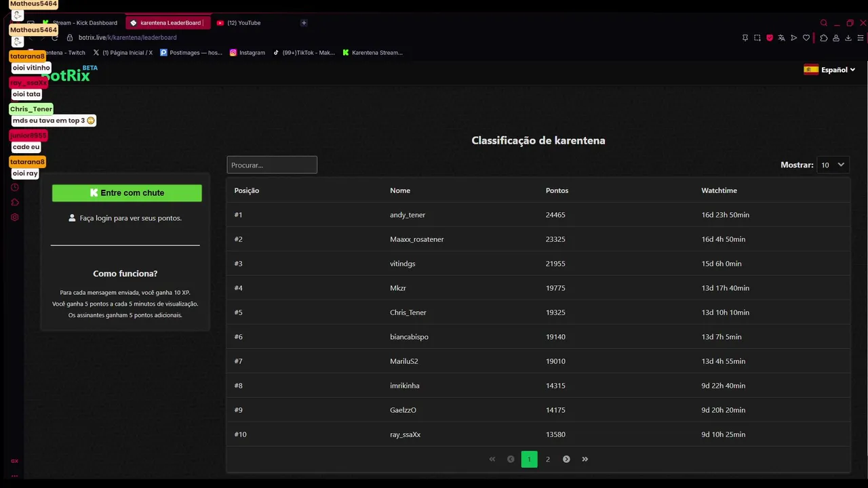Image resolution: width=868 pixels, height=488 pixels.
Task: Click the previous page arrow in pagination
Action: 511,459
